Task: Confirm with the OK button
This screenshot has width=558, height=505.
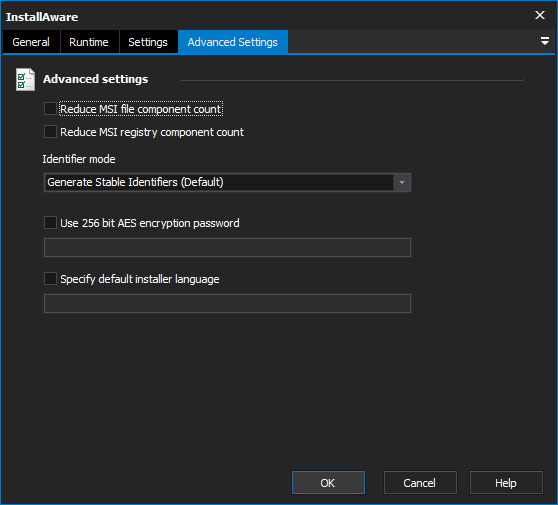Action: point(328,483)
